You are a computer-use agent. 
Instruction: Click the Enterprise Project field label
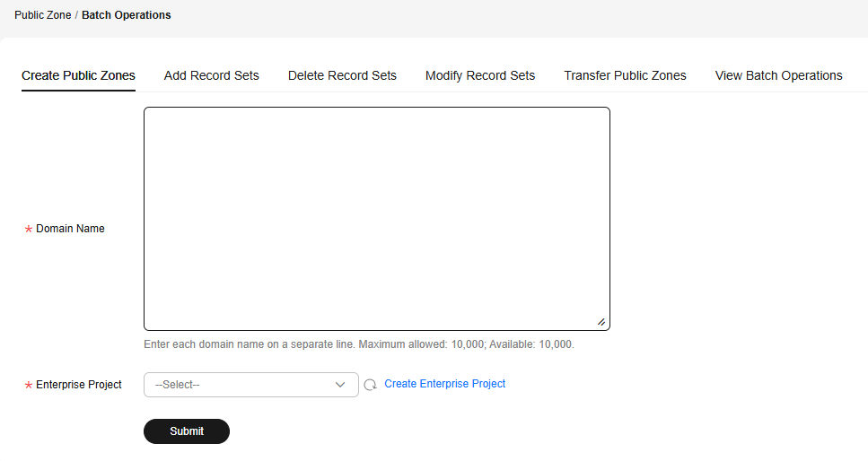[79, 385]
